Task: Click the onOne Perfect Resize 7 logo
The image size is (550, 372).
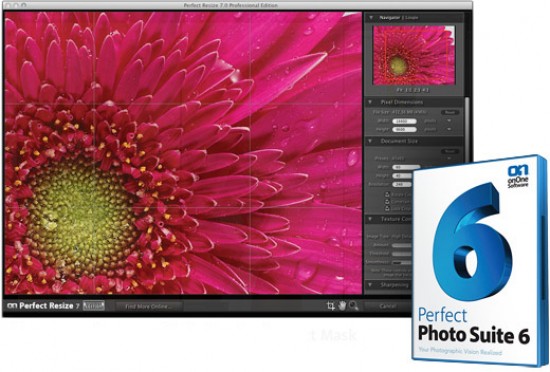Action: point(43,306)
